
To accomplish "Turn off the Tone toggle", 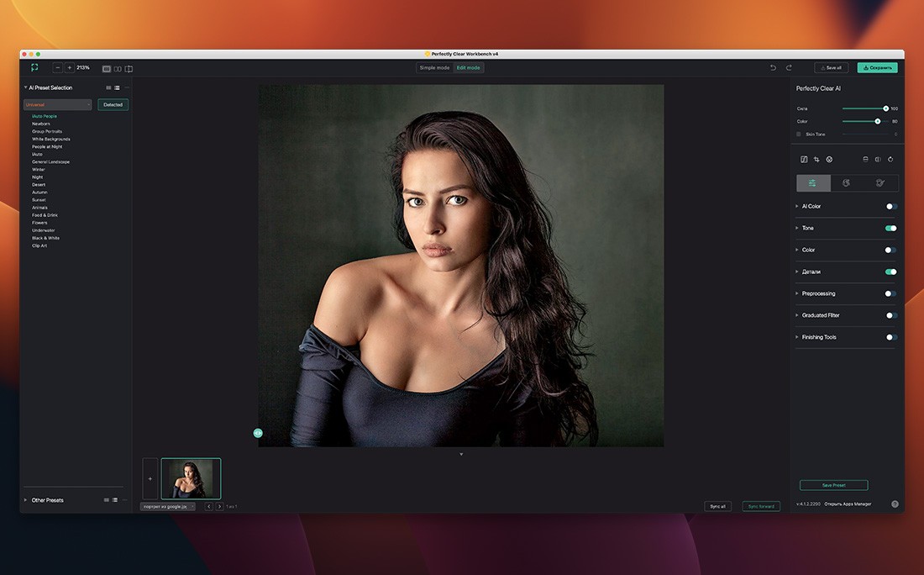I will (x=891, y=228).
